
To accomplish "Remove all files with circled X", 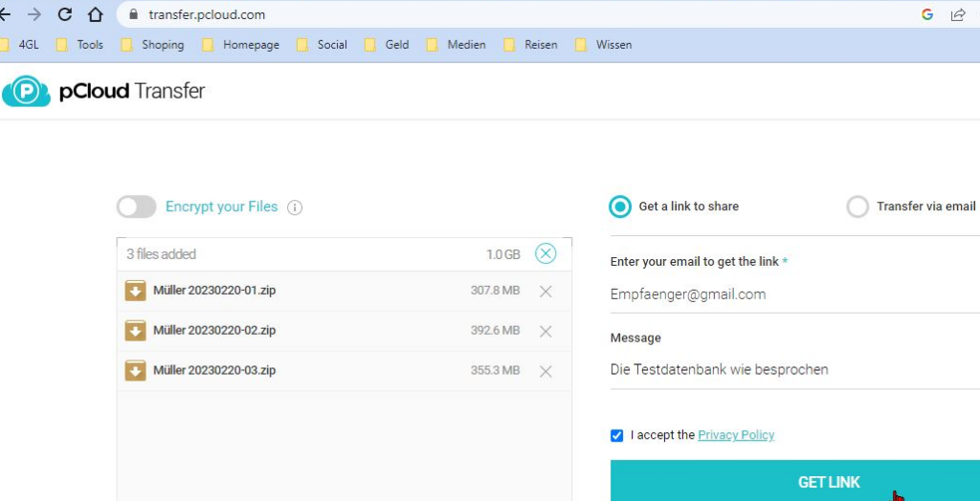I will click(546, 253).
